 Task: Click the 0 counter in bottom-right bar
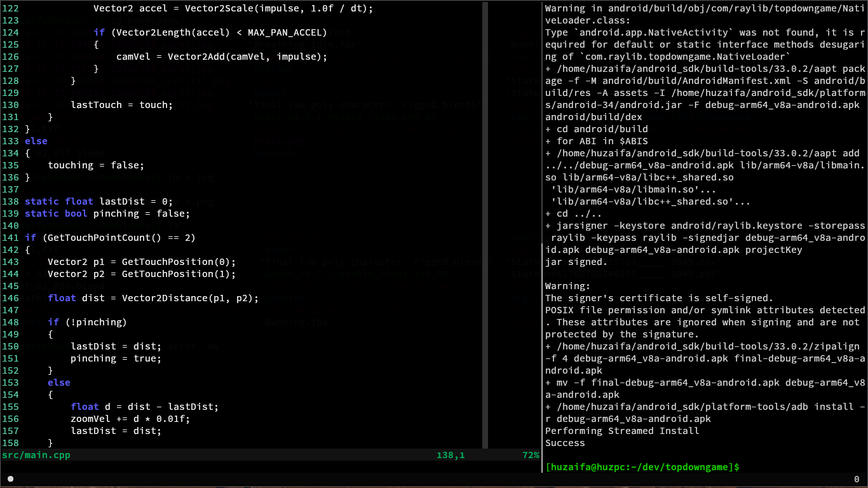[x=856, y=479]
